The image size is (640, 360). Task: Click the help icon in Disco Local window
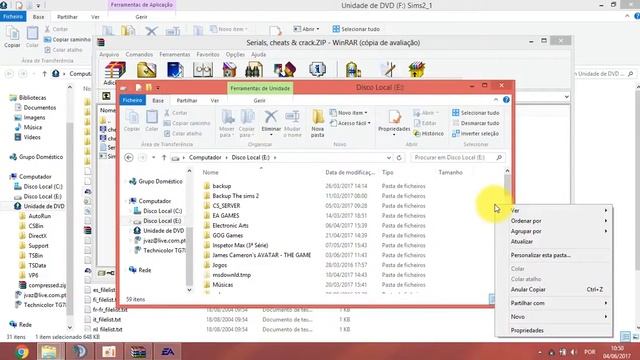pyautogui.click(x=506, y=100)
